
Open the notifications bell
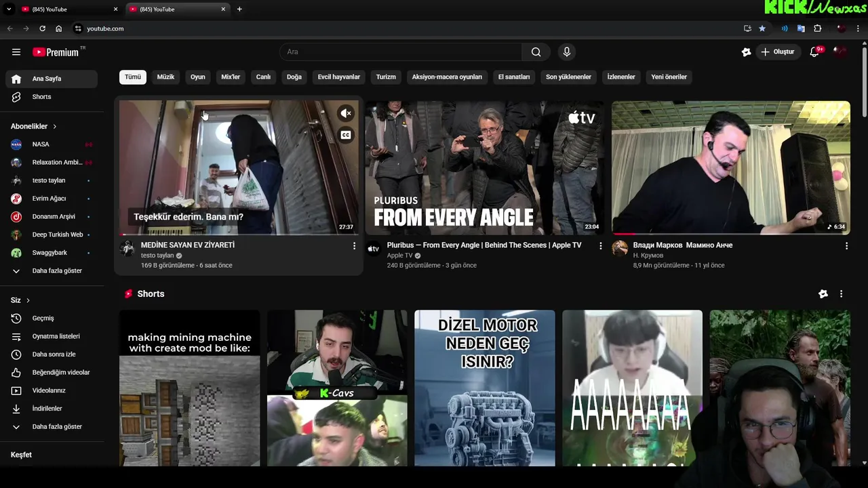pos(815,52)
